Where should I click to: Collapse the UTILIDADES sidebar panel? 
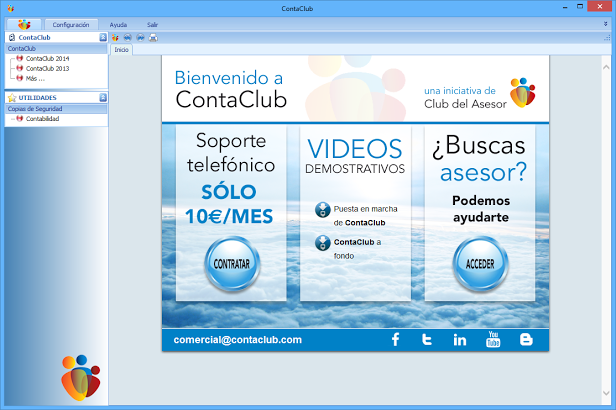(x=103, y=97)
